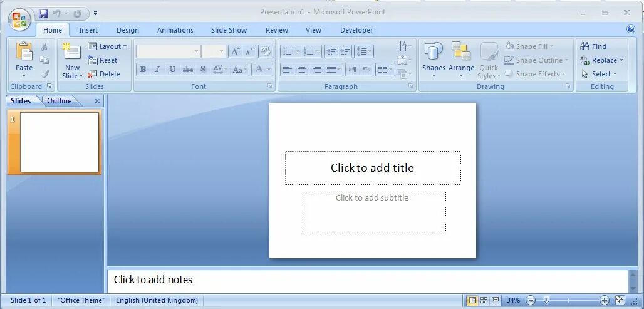Switch to the Outline pane tab
The height and width of the screenshot is (309, 644).
point(59,101)
